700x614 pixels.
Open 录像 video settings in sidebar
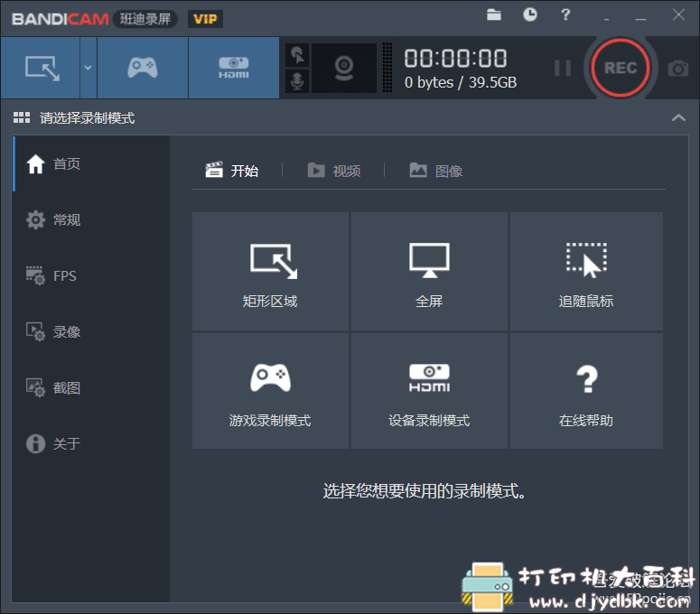(91, 331)
